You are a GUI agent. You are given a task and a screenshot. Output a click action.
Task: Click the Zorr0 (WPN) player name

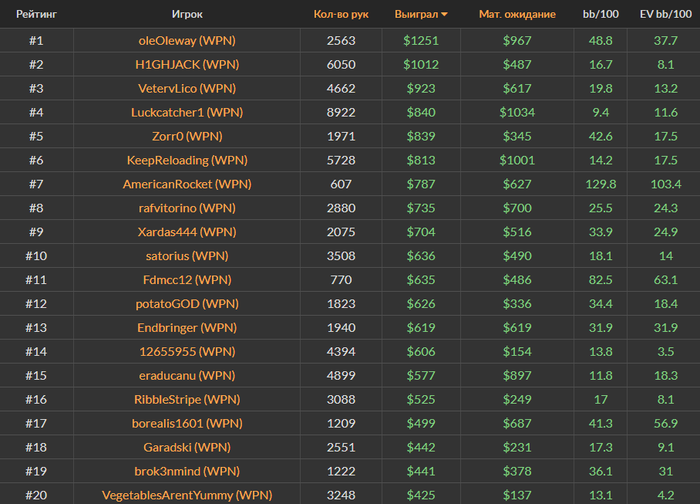pyautogui.click(x=187, y=136)
